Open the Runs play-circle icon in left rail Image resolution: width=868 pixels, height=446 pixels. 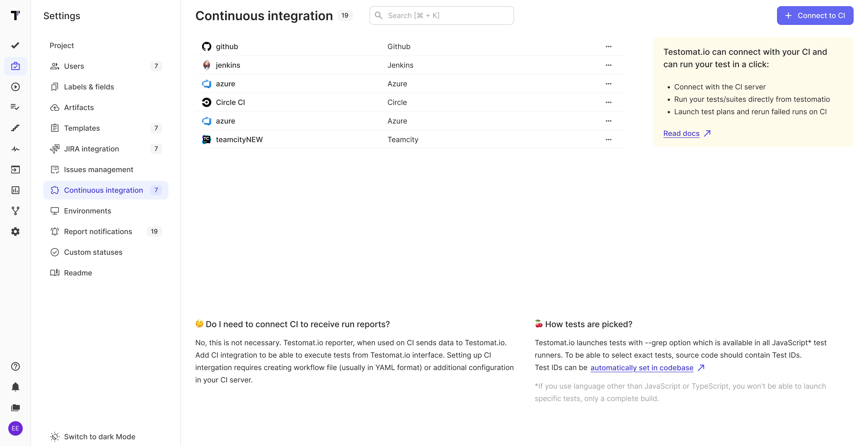[x=15, y=87]
